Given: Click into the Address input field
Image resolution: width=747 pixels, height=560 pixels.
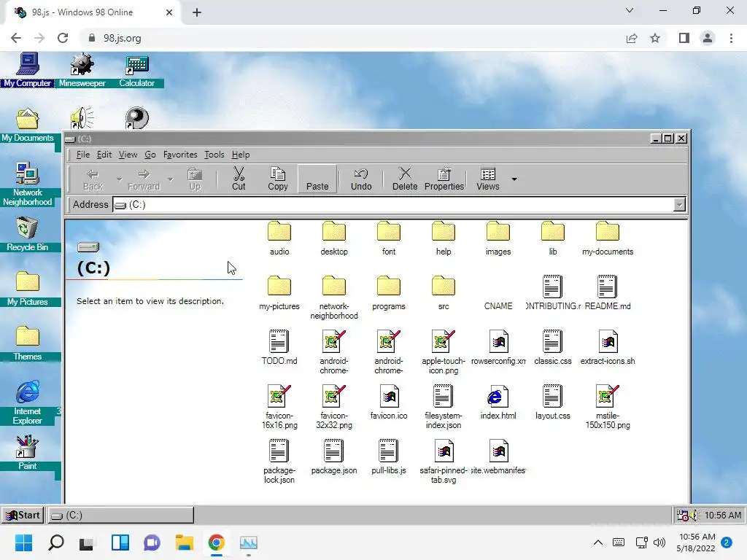Looking at the screenshot, I should pos(393,205).
